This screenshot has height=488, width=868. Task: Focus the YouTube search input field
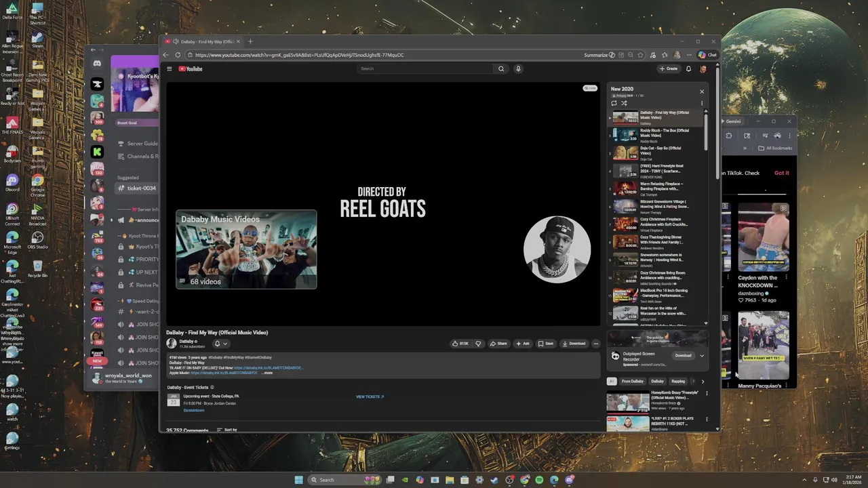pos(425,68)
